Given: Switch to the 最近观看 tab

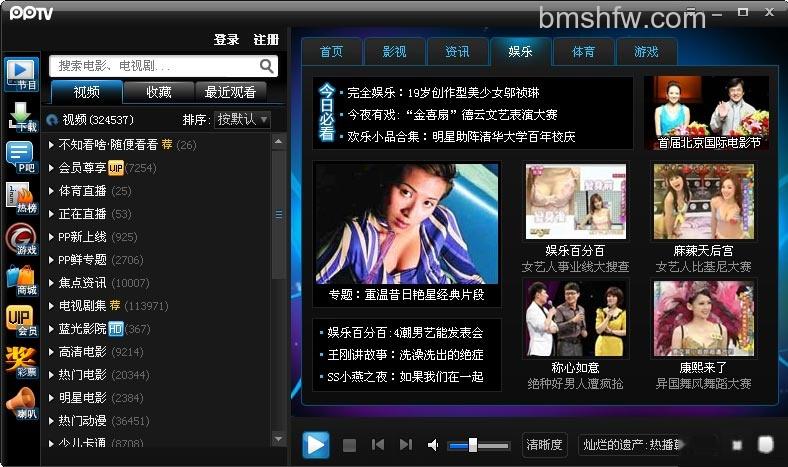Looking at the screenshot, I should pos(230,92).
